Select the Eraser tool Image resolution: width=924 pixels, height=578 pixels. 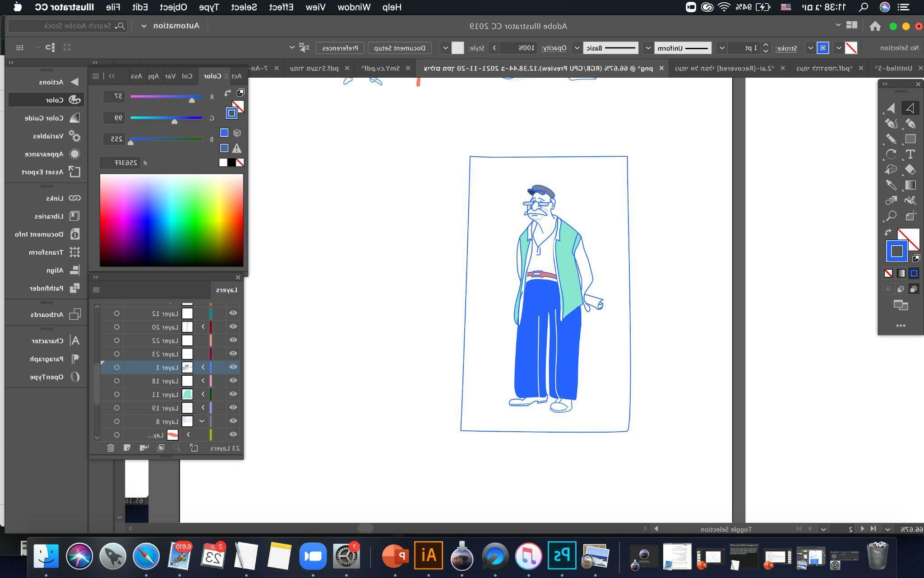point(910,170)
